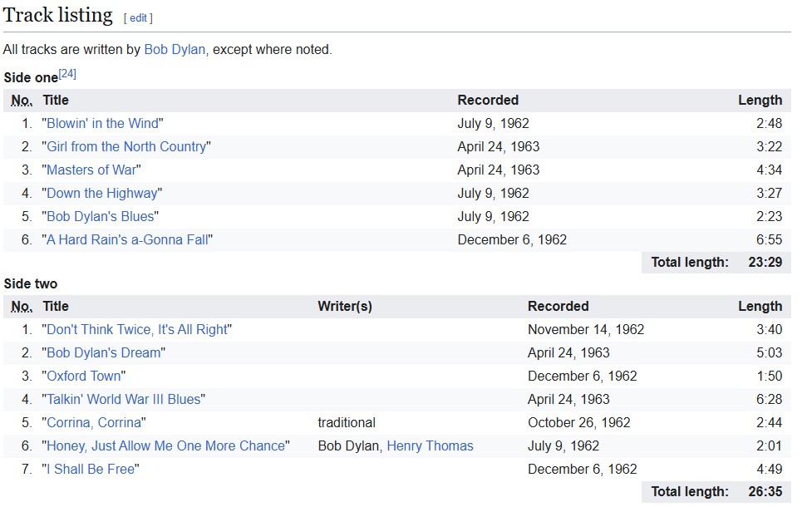This screenshot has height=507, width=812.
Task: Open Honey, Just Allow Me One More Chance
Action: click(165, 445)
